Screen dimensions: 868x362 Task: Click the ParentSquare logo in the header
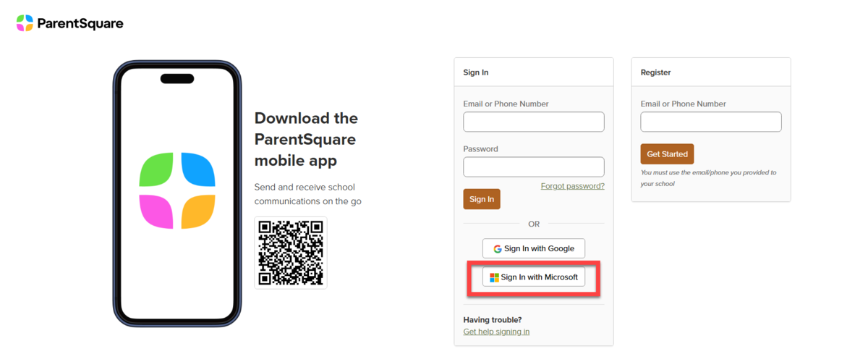[x=69, y=23]
